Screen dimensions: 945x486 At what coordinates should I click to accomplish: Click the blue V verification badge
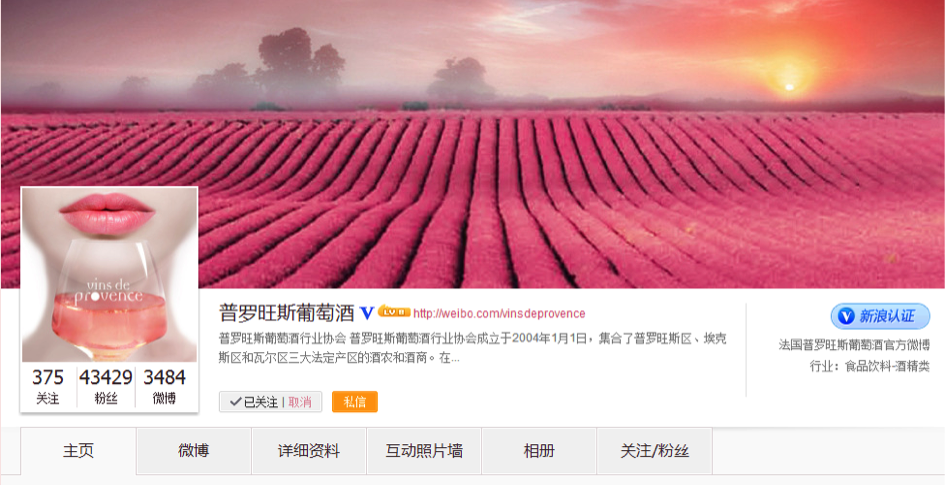pyautogui.click(x=367, y=313)
